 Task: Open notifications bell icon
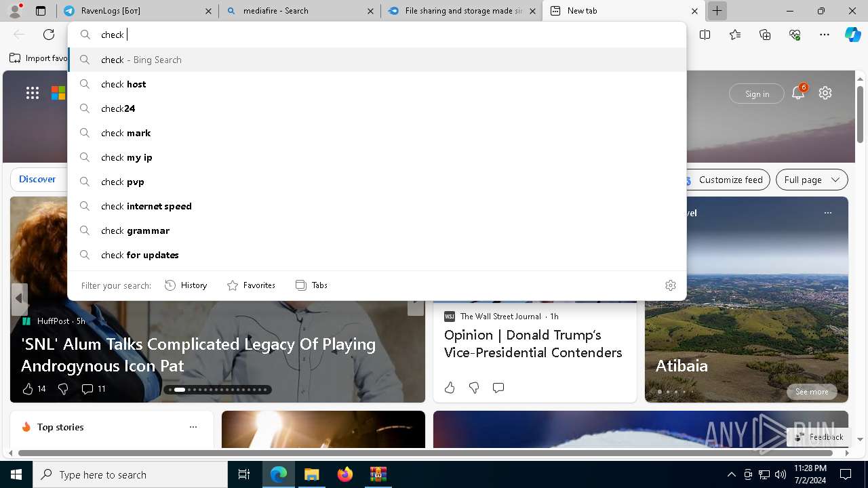[x=798, y=93]
